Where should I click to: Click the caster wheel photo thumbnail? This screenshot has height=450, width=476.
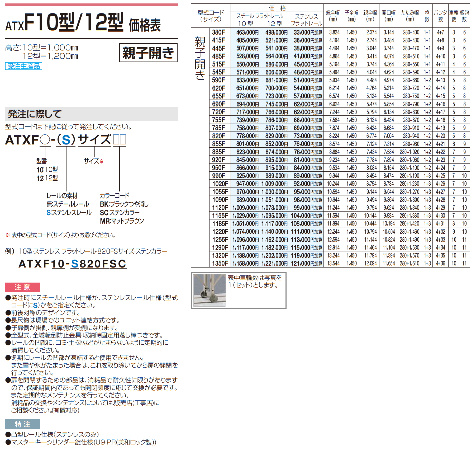pos(209,290)
